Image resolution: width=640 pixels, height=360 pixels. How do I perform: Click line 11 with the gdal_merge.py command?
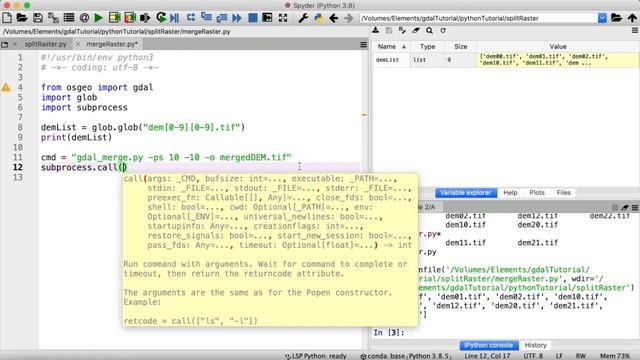pyautogui.click(x=166, y=157)
